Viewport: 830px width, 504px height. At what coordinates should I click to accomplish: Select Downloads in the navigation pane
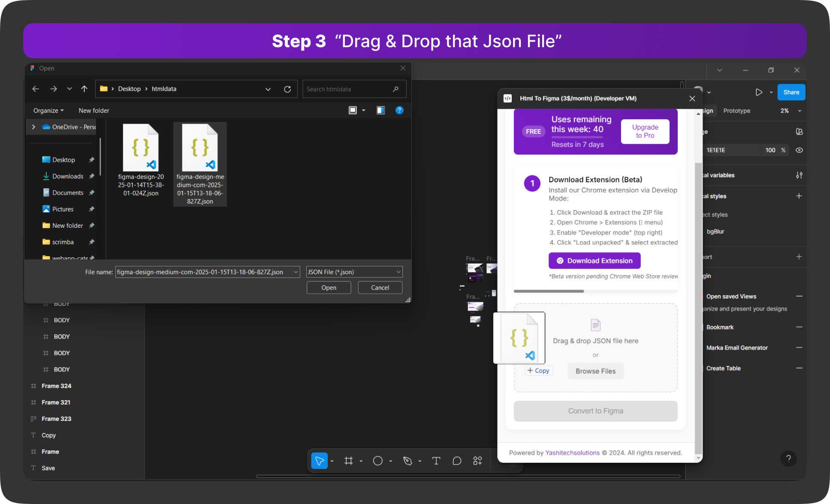point(68,176)
